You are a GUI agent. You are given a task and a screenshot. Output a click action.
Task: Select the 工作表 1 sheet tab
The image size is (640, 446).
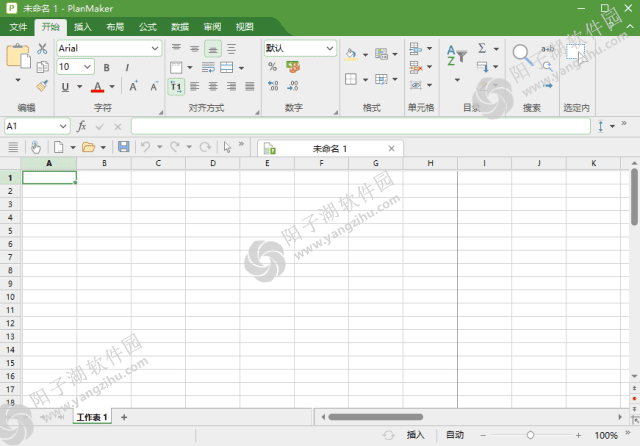pos(92,417)
